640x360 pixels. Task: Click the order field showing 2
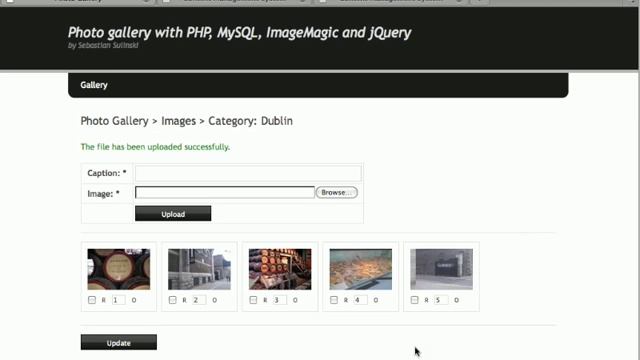point(199,300)
